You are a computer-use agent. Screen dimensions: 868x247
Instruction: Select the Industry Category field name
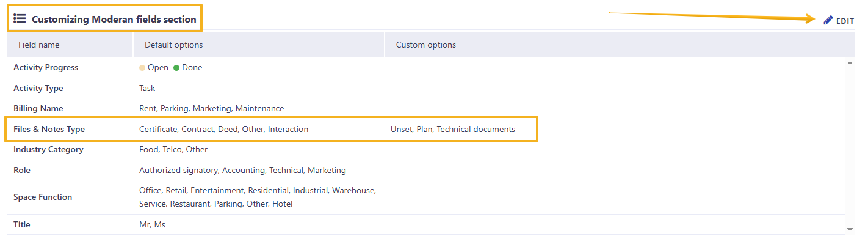48,149
